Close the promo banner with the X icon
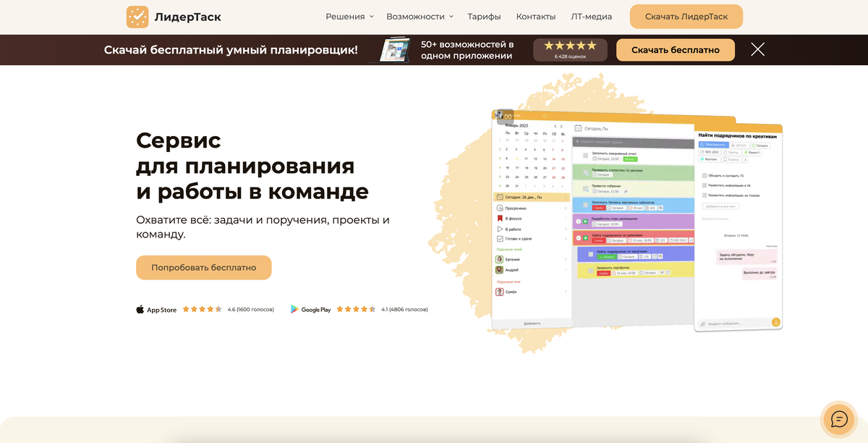Viewport: 868px width, 443px height. pos(757,49)
